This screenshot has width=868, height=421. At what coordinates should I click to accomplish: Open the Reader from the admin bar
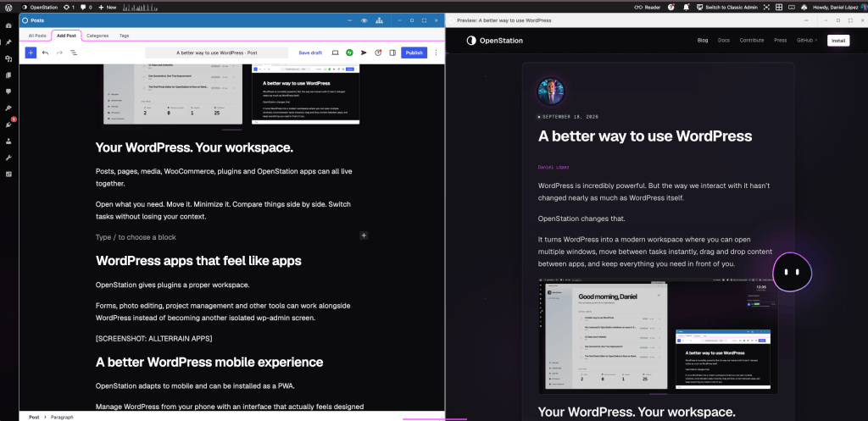click(647, 7)
